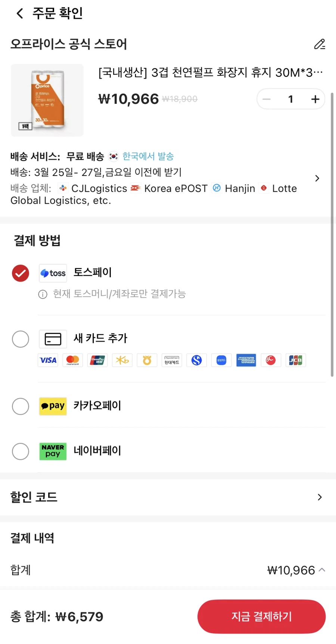Expand the shipping details chevron
Screen dimensions: 336x644
pyautogui.click(x=317, y=178)
